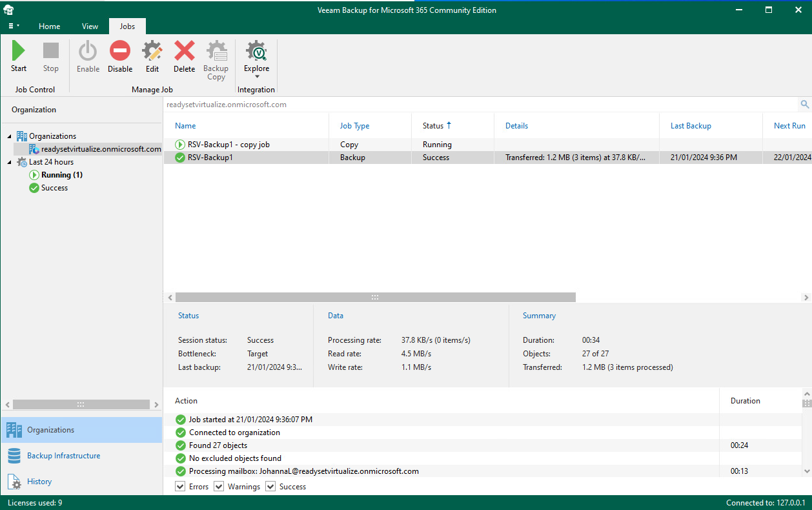Click the Enable job power icon
812x510 pixels.
click(x=88, y=51)
